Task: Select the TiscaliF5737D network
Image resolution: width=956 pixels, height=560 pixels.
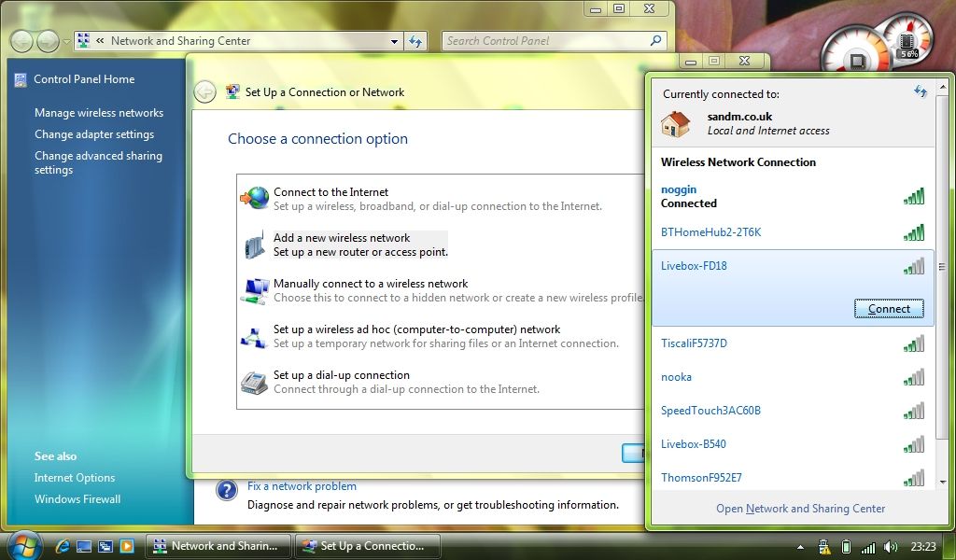Action: click(x=793, y=343)
